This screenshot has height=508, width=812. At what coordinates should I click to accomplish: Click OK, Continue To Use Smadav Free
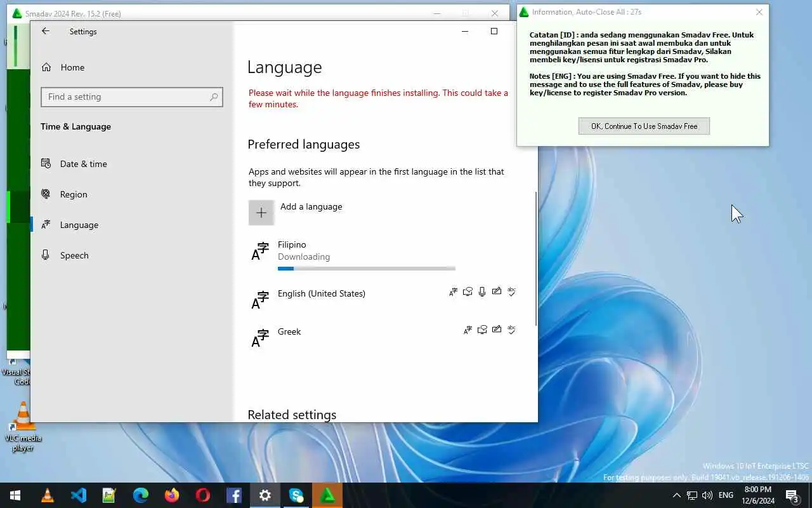pyautogui.click(x=644, y=126)
